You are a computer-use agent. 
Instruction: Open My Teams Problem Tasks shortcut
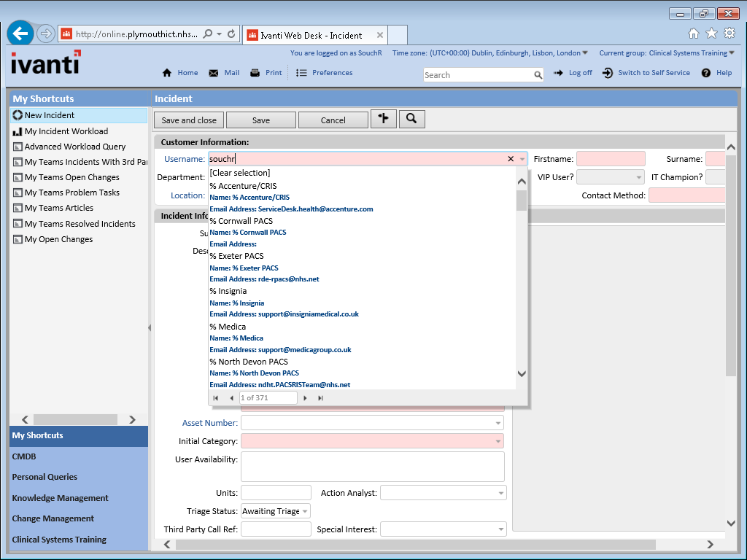[72, 192]
